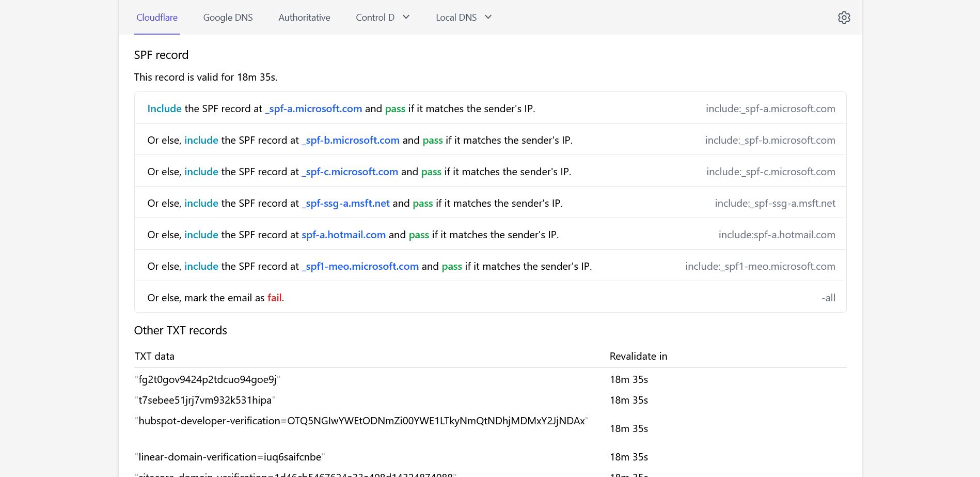The height and width of the screenshot is (477, 980).
Task: Click raw text include:_spf-a.microsoft.com
Action: coord(770,109)
